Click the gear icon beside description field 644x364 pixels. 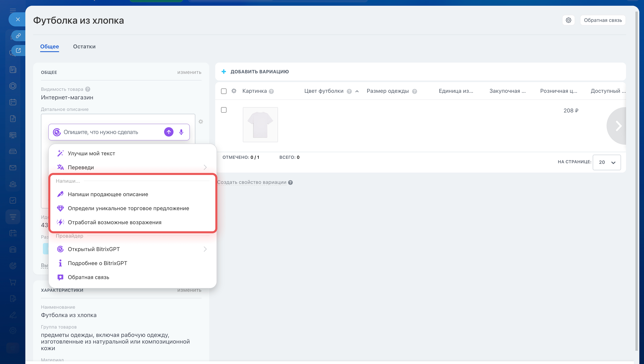(201, 122)
